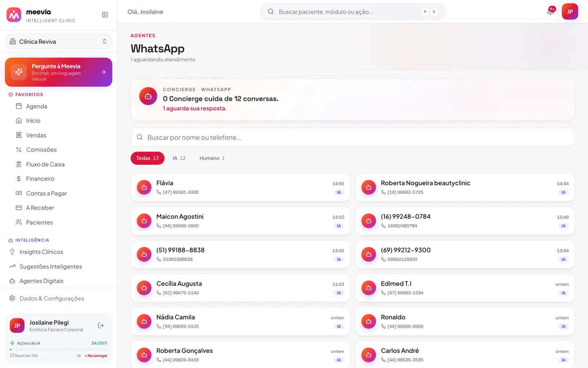Click the Início house icon
This screenshot has width=588, height=368.
19,121
